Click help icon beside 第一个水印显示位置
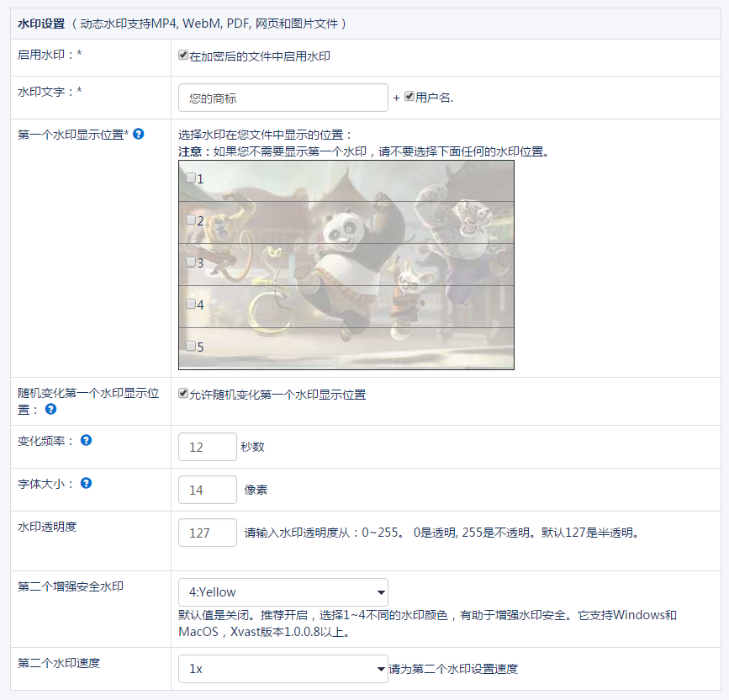This screenshot has width=729, height=700. tap(139, 134)
